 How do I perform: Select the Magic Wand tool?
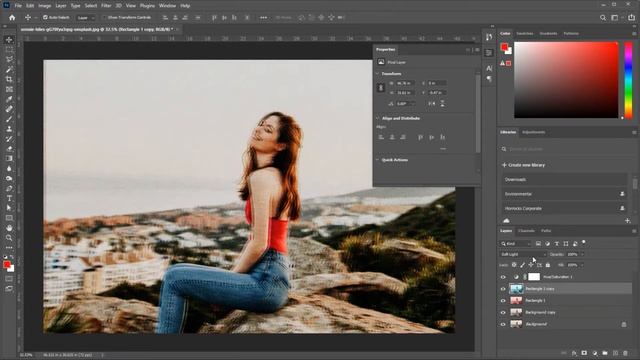pos(9,69)
